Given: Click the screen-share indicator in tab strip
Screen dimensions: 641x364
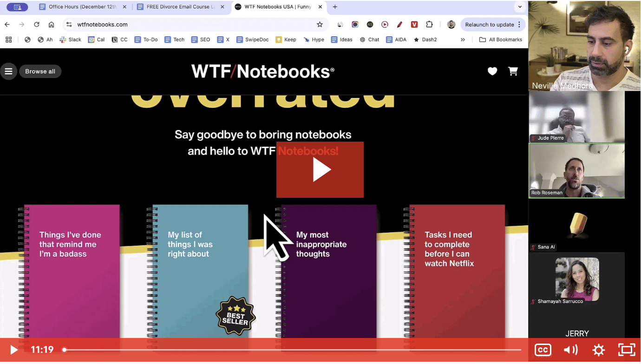Looking at the screenshot, I should (18, 7).
